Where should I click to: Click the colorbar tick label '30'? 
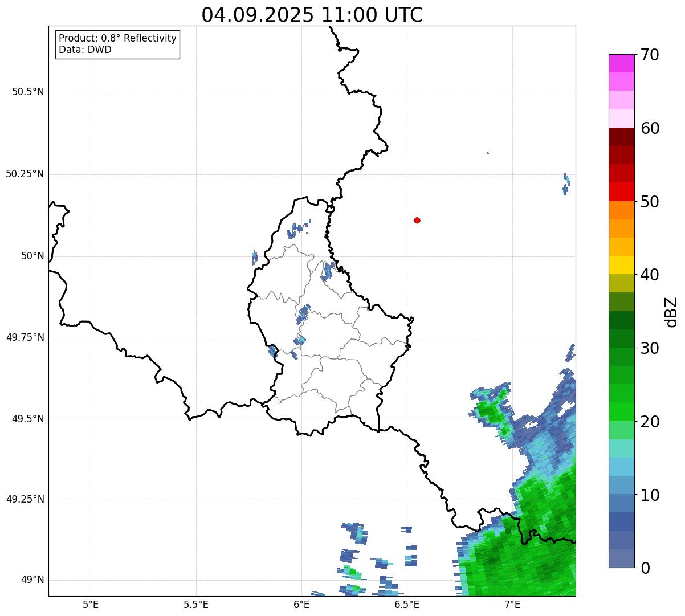(x=649, y=348)
